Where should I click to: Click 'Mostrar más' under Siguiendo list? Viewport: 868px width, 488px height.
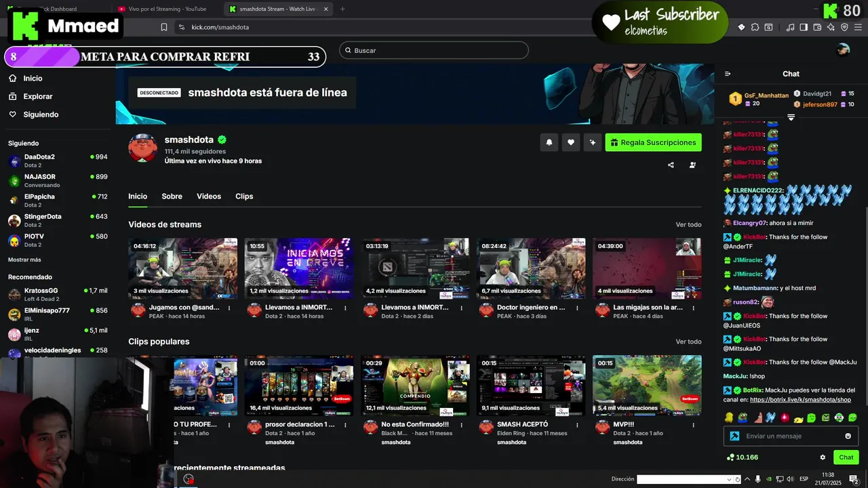[24, 260]
